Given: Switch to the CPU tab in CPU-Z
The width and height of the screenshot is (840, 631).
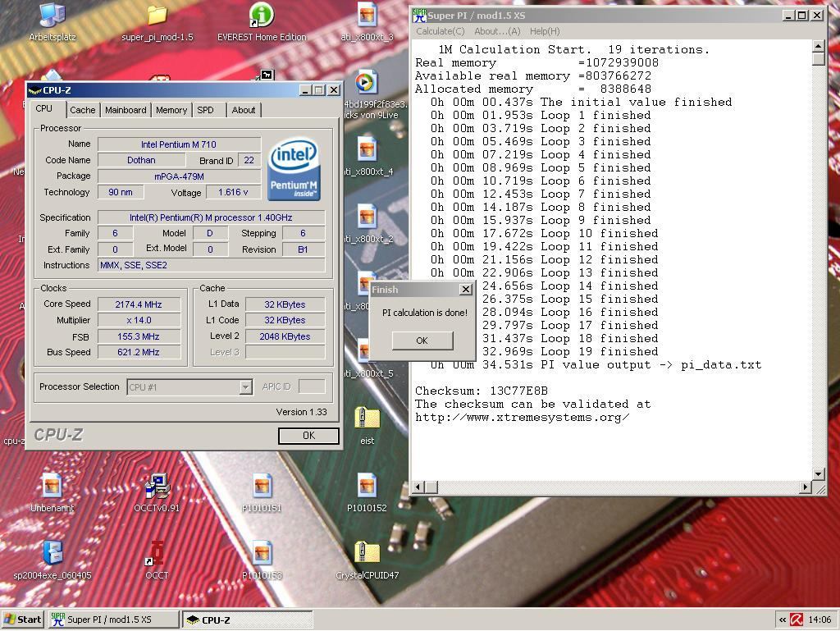Looking at the screenshot, I should [x=44, y=109].
